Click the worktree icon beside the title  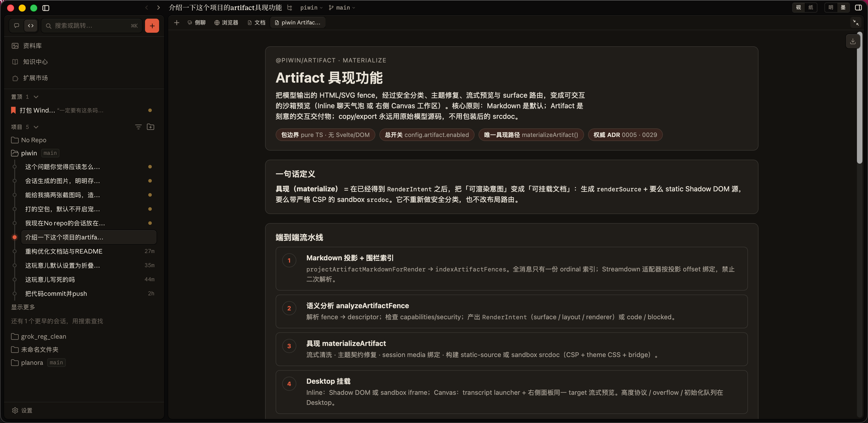[x=290, y=7]
